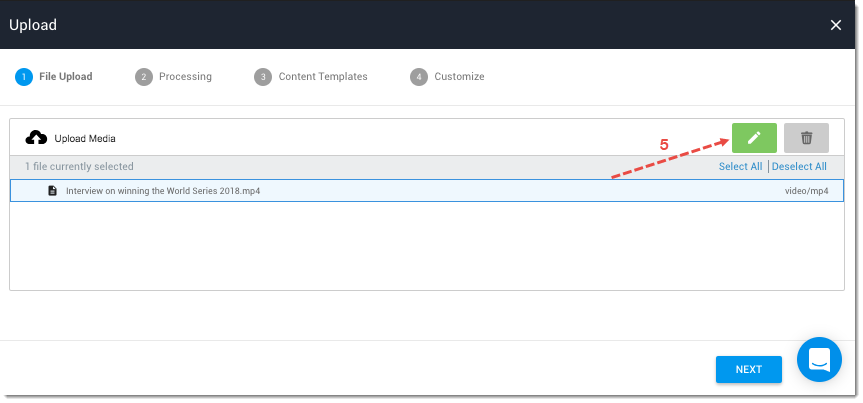Screen dimensions: 863x403
Task: Go to File Upload step
Action: pos(65,77)
